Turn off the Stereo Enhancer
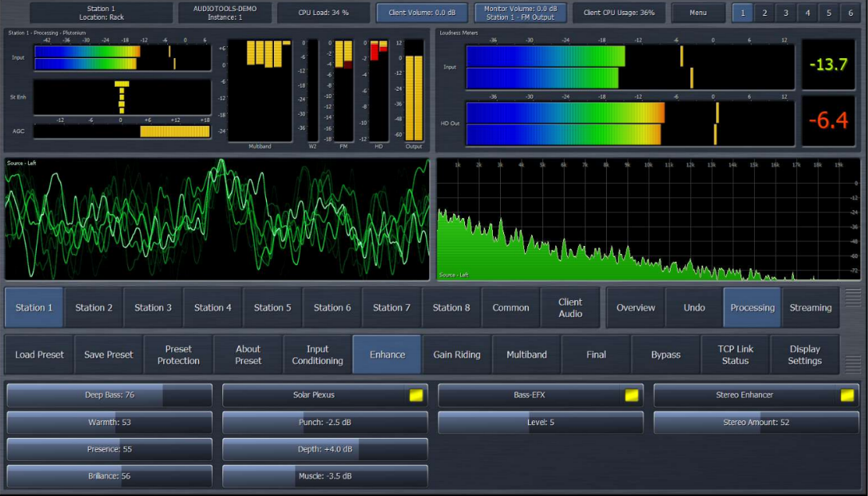The height and width of the screenshot is (496, 868). coord(849,395)
